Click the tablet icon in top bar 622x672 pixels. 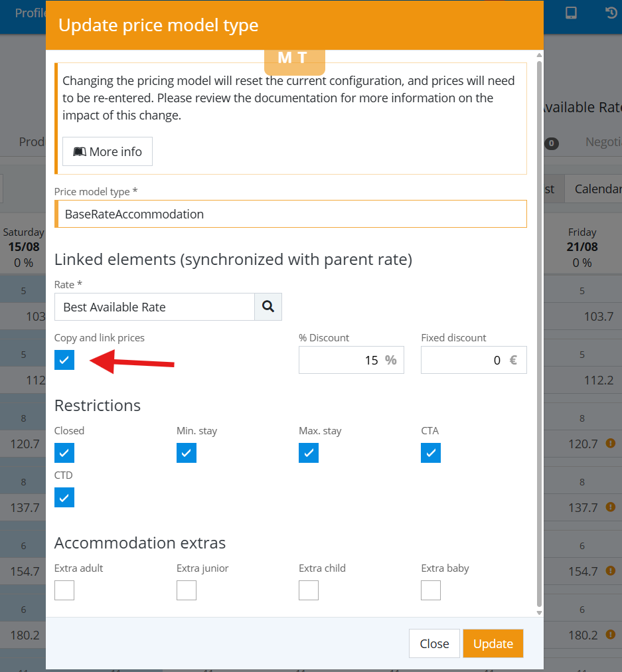tap(571, 13)
